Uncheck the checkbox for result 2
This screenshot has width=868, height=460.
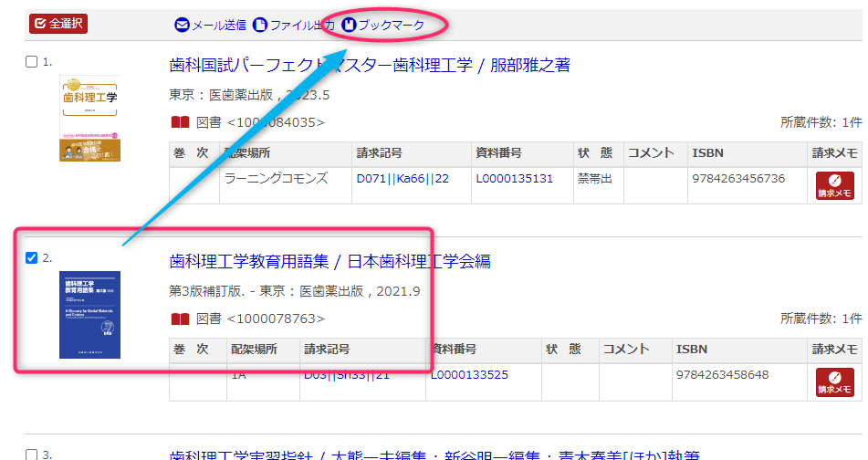coord(32,258)
